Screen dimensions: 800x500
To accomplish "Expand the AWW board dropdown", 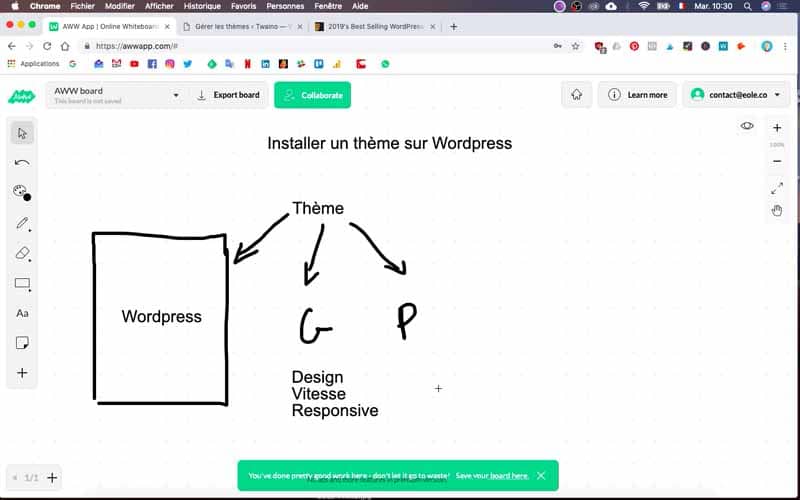I will [x=176, y=95].
